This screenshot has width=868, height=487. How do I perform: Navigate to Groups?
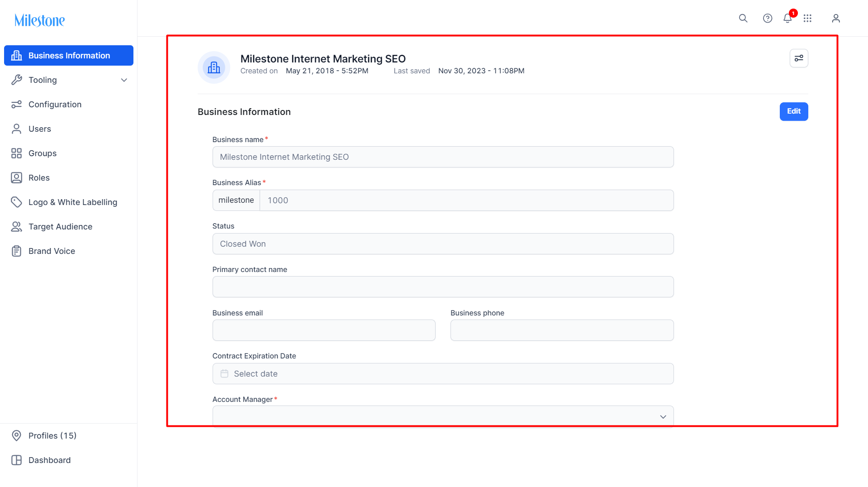point(69,153)
